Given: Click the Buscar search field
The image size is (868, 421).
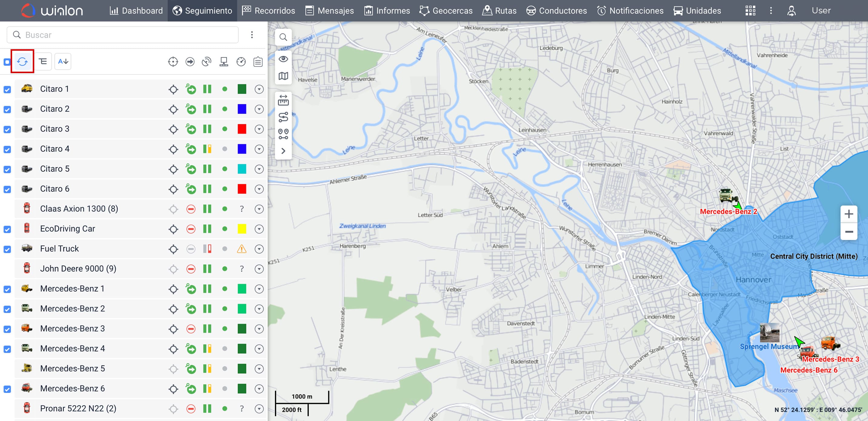Looking at the screenshot, I should click(x=123, y=35).
